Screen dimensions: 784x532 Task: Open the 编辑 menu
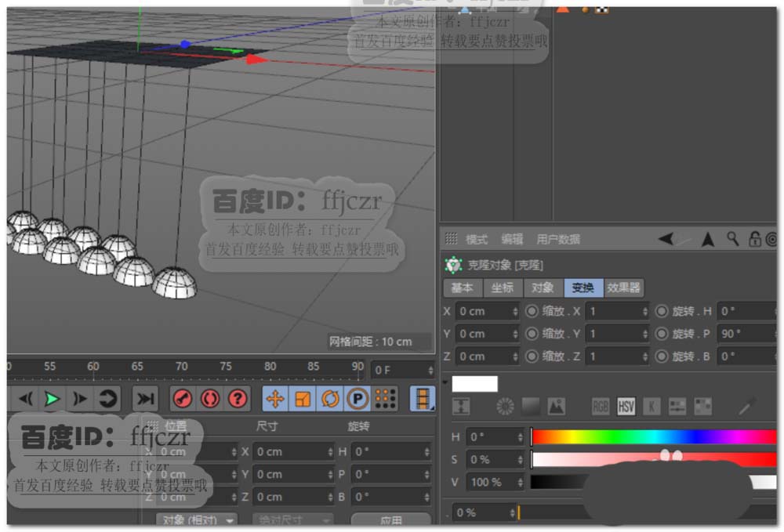coord(512,239)
